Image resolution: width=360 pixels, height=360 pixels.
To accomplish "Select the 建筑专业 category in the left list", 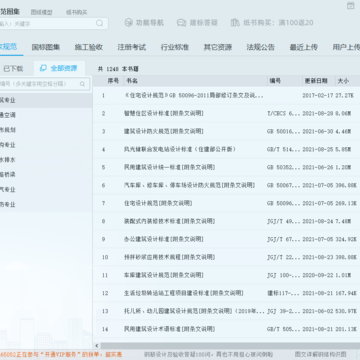I will tap(46, 100).
